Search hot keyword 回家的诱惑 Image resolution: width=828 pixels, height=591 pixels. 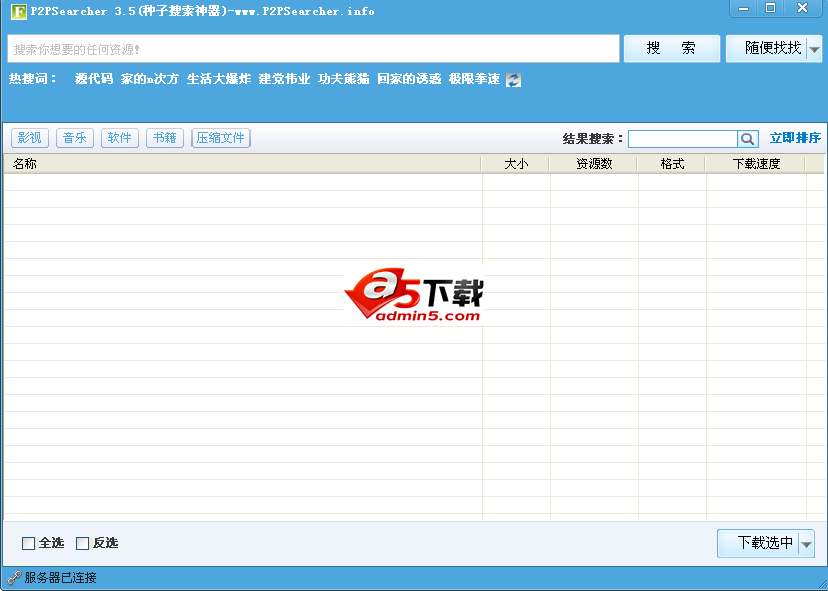(x=409, y=79)
